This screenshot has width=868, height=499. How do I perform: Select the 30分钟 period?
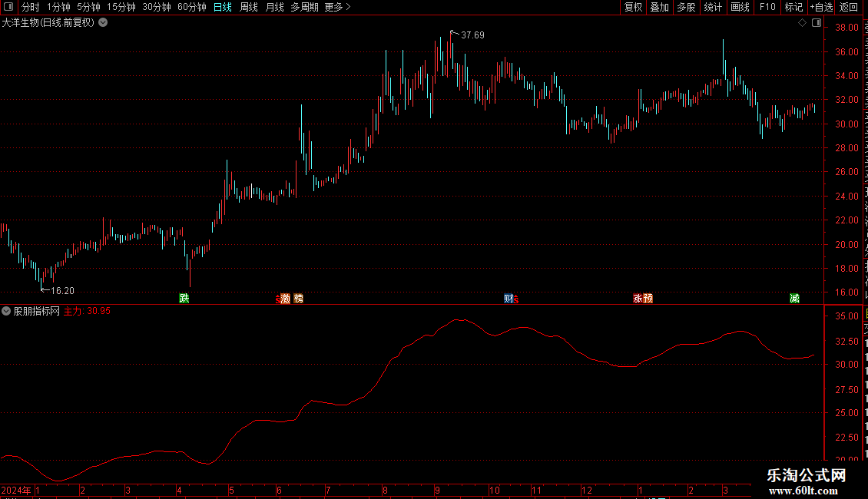pos(157,7)
